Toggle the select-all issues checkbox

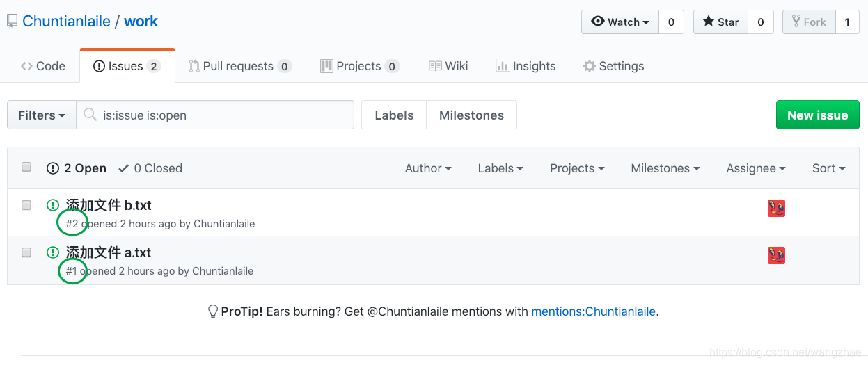pyautogui.click(x=26, y=167)
